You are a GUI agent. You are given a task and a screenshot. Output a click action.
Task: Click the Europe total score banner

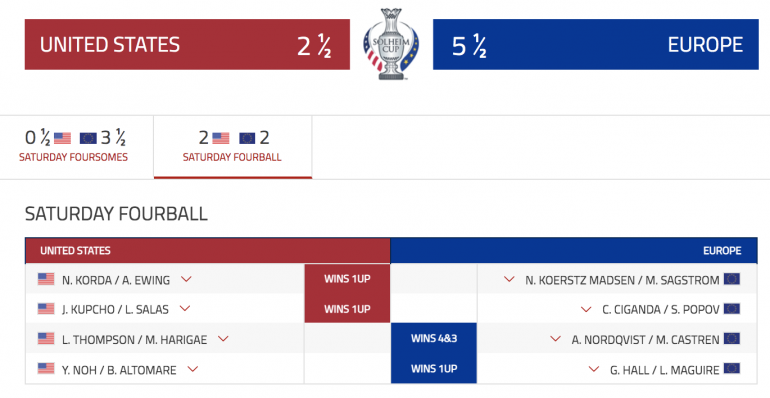[596, 44]
